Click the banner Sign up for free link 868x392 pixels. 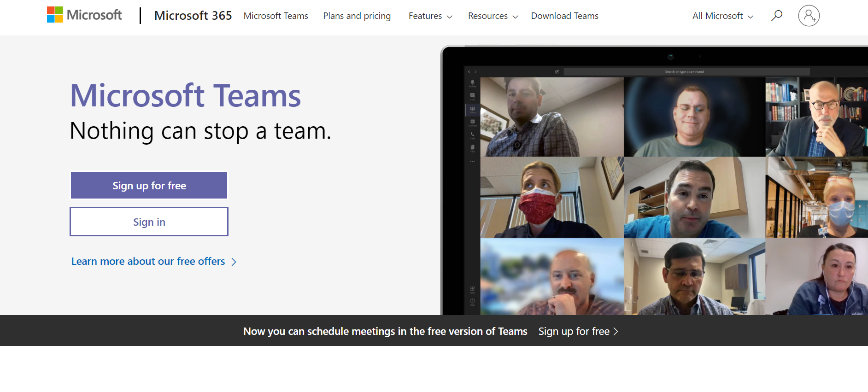[578, 331]
